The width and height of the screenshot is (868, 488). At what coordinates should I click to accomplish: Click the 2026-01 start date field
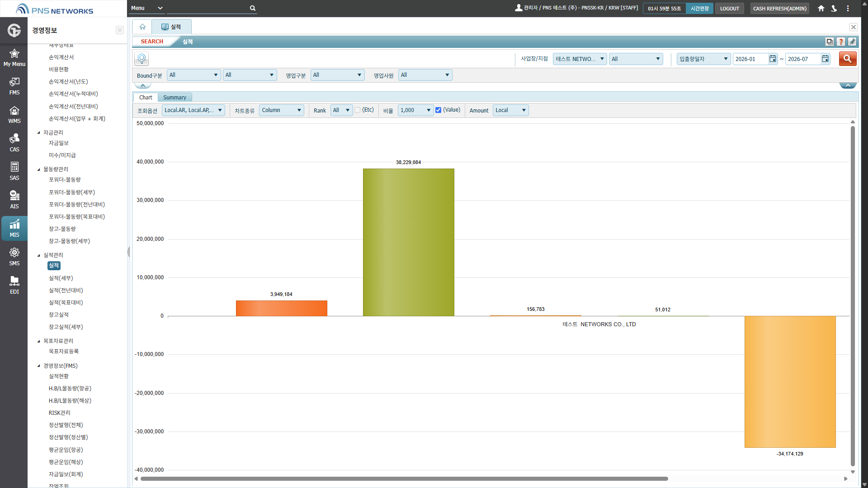750,59
